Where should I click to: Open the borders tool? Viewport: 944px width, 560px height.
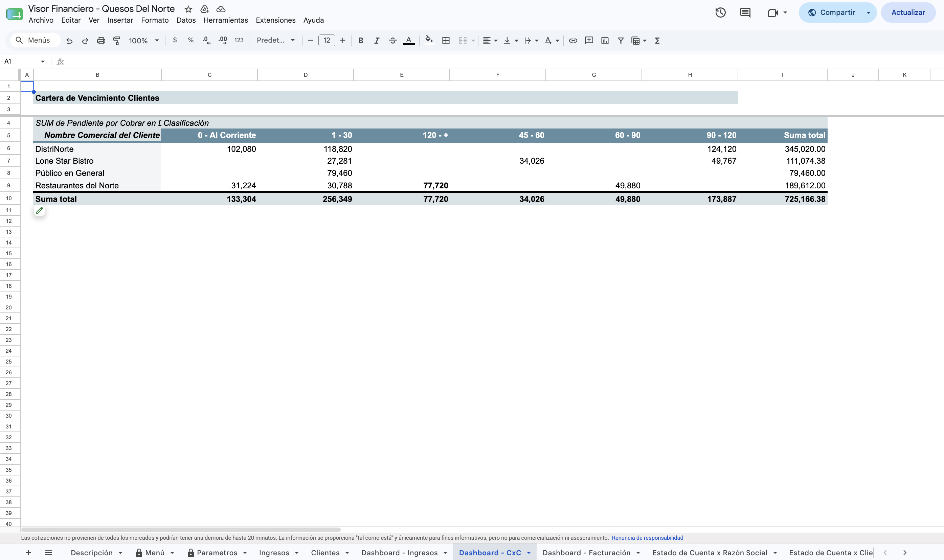pos(446,40)
